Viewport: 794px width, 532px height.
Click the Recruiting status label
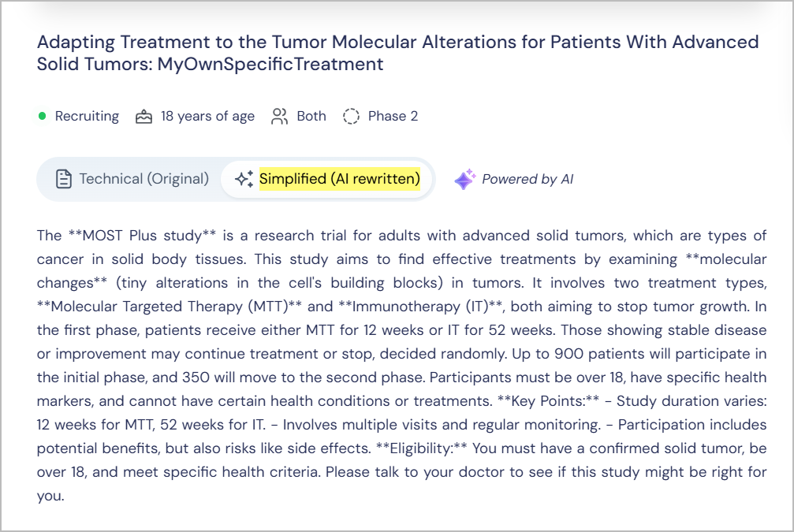(87, 117)
